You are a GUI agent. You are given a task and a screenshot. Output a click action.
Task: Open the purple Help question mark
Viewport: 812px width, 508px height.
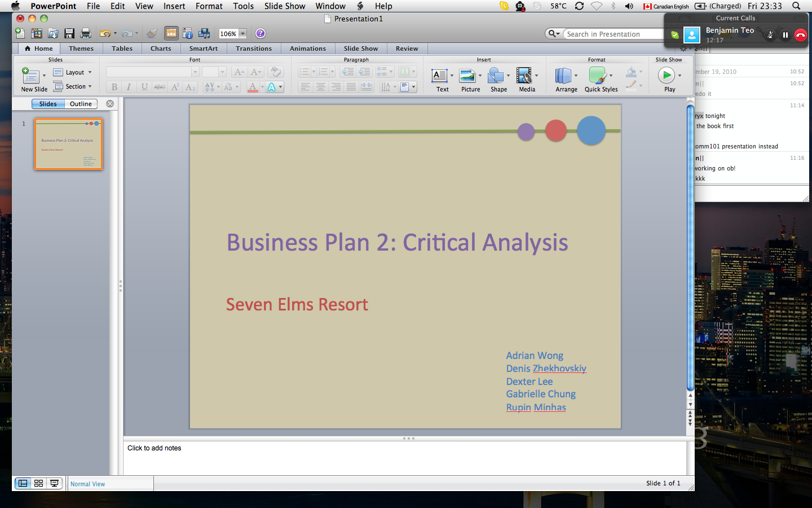tap(260, 34)
